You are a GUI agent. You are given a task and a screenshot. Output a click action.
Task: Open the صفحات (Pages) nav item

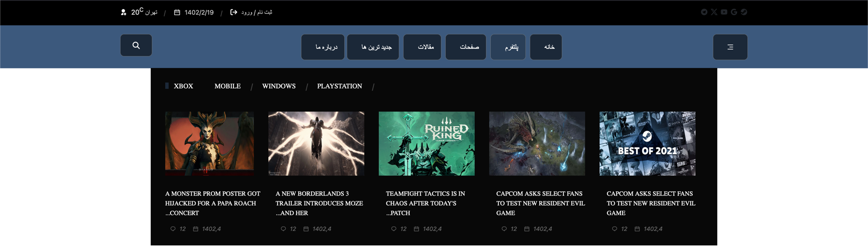465,47
